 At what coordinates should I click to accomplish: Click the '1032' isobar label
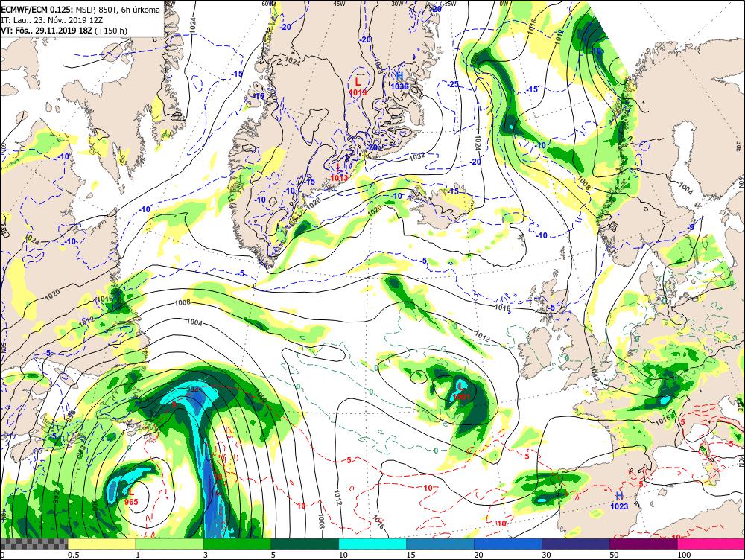point(416,156)
